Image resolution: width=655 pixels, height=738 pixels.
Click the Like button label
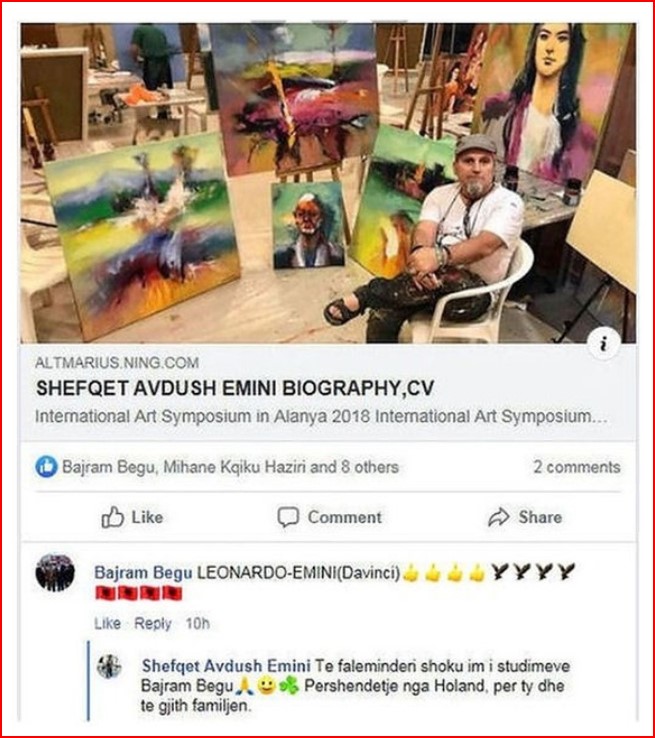147,517
